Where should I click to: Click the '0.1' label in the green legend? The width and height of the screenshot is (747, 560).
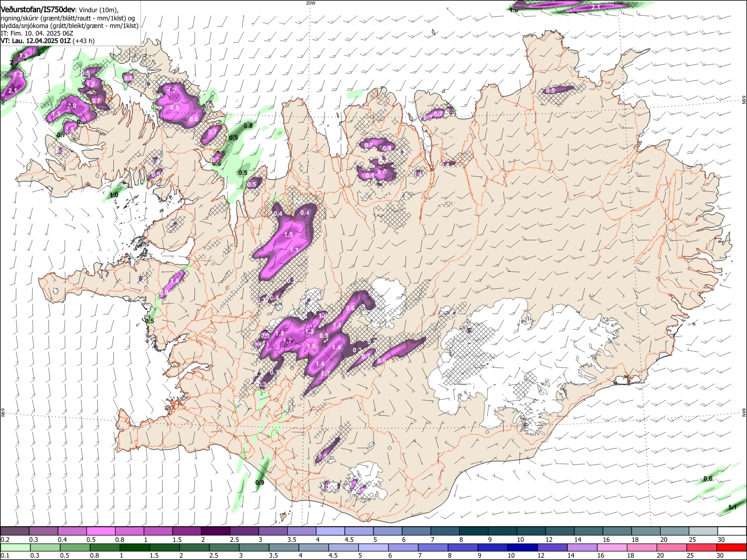coord(5,556)
